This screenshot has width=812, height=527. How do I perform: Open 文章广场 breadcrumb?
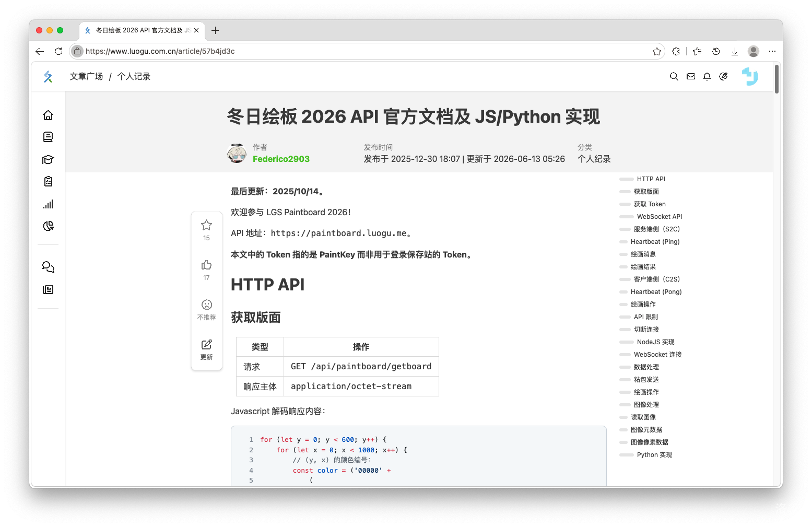pos(87,76)
